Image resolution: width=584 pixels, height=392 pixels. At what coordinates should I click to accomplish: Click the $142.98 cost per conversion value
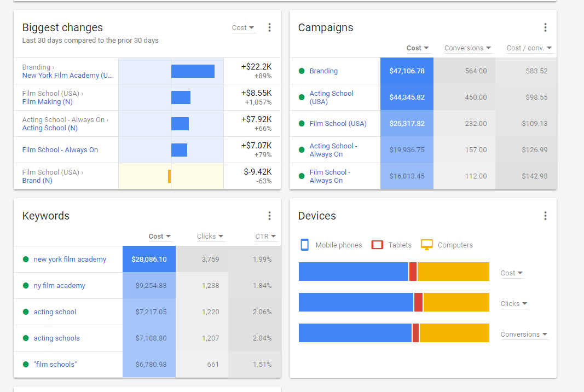click(x=534, y=176)
